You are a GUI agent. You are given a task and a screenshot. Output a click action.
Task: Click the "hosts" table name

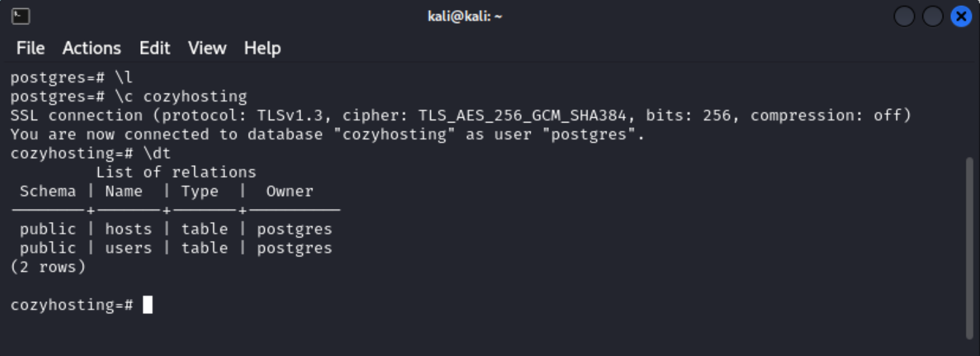point(128,229)
